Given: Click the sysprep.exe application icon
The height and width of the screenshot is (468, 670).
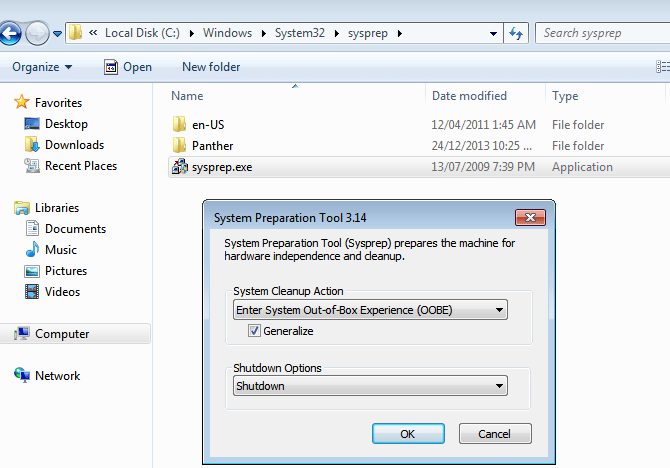Looking at the screenshot, I should [x=180, y=167].
